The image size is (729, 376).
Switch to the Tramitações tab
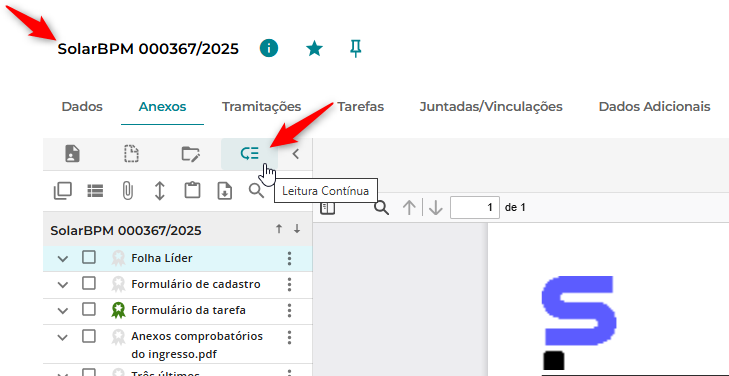pos(261,106)
